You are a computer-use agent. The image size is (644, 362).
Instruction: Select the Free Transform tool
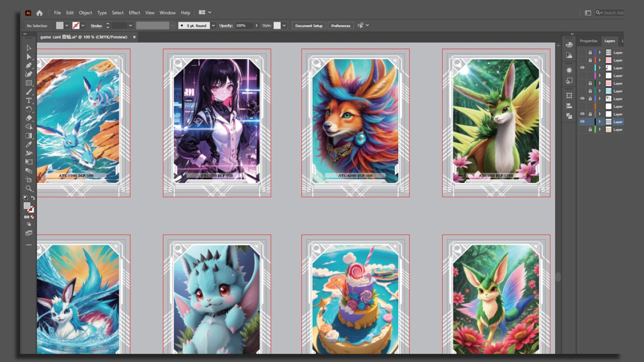click(x=29, y=162)
